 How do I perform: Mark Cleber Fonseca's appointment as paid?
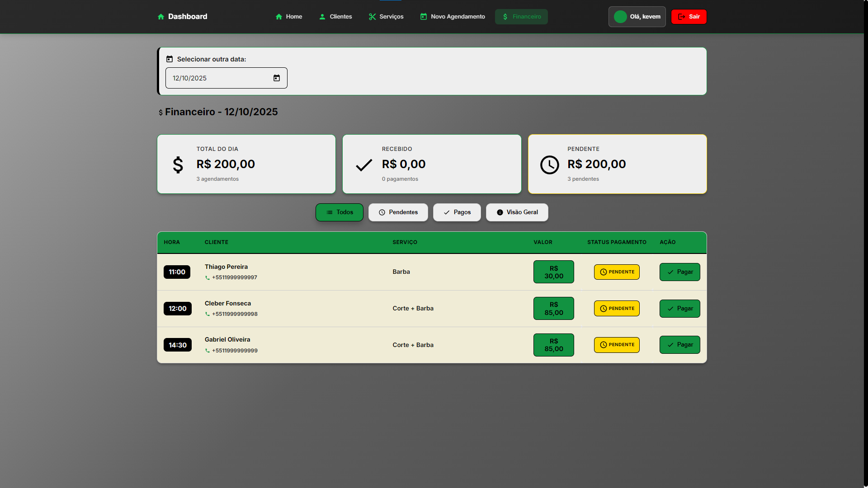(679, 309)
